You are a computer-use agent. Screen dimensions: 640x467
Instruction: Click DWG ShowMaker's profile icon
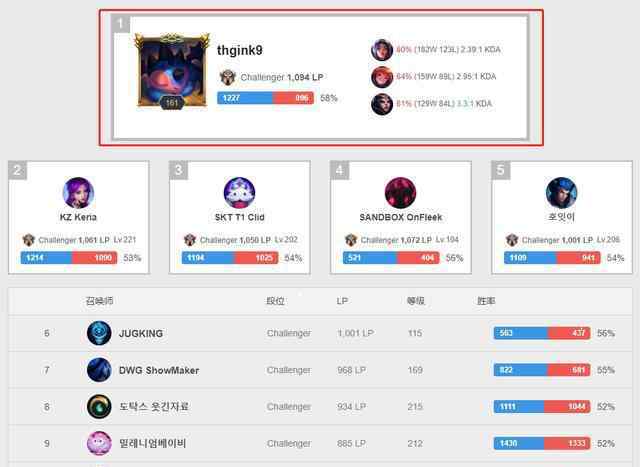99,370
